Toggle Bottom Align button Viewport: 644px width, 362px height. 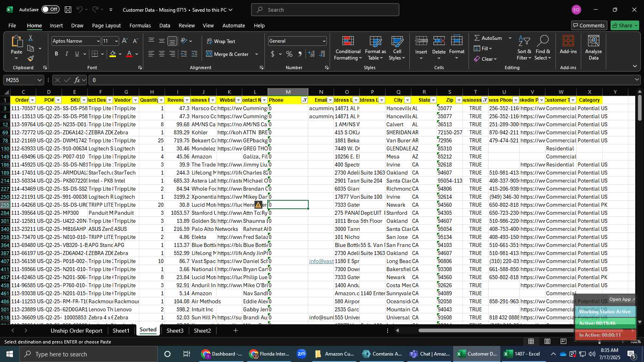[172, 41]
